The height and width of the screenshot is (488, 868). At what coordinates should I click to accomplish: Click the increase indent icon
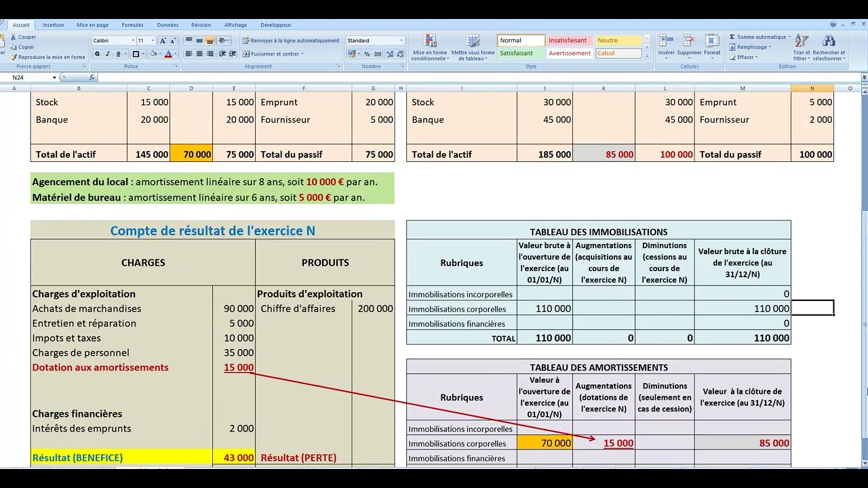point(233,54)
